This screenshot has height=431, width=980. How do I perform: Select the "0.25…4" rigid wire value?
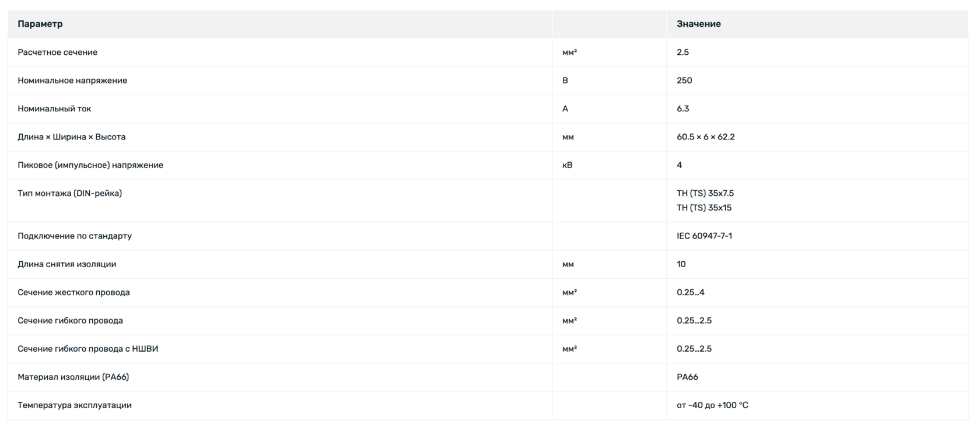click(690, 293)
